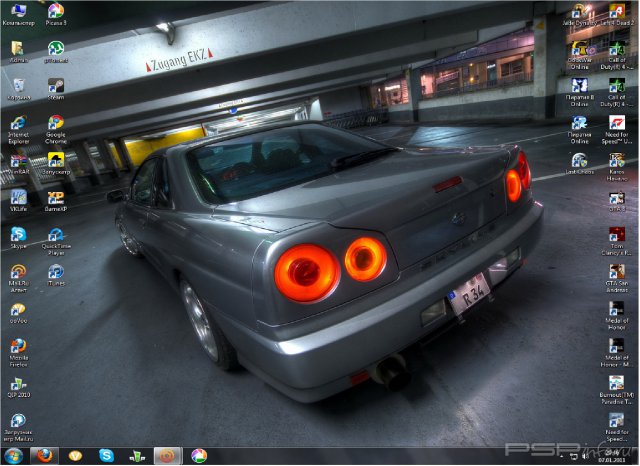This screenshot has height=466, width=640.
Task: Launch Google Chrome from the desktop
Action: (x=56, y=123)
